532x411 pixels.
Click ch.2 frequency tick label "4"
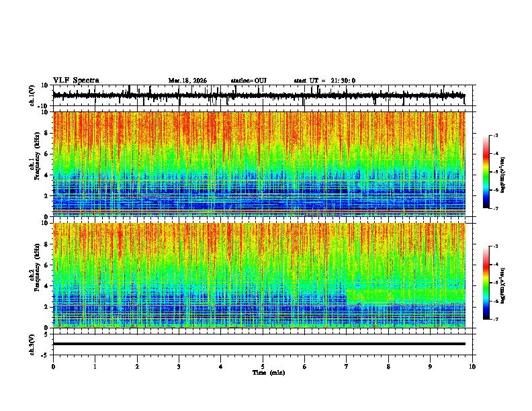tap(46, 286)
